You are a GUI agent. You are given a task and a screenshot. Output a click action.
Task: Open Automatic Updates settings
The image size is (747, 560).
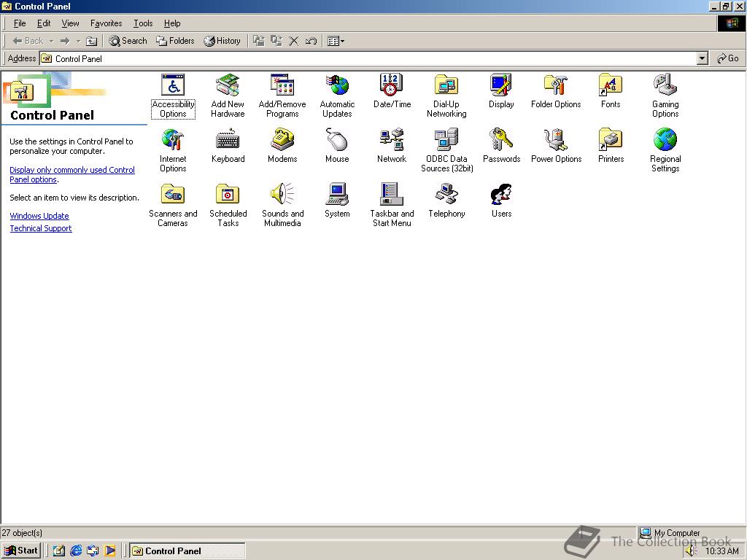coord(337,84)
